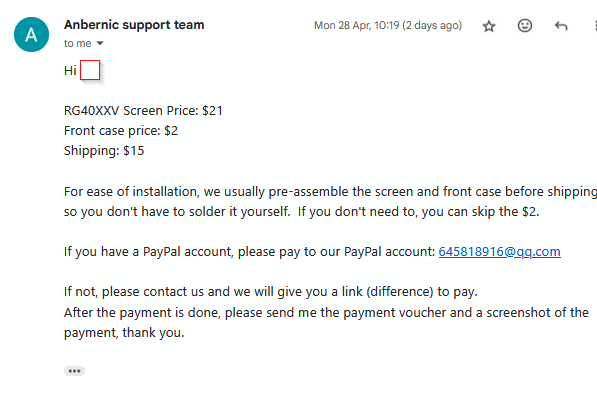Viewport: 597px width, 414px height.
Task: Click the 'Shipping: $15' line
Action: coord(104,151)
